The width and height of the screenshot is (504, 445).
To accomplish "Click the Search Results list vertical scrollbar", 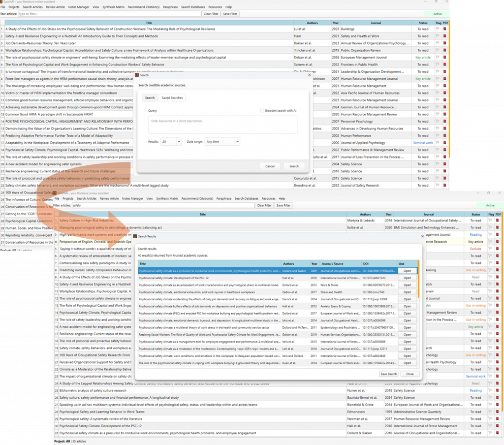I will click(x=418, y=280).
